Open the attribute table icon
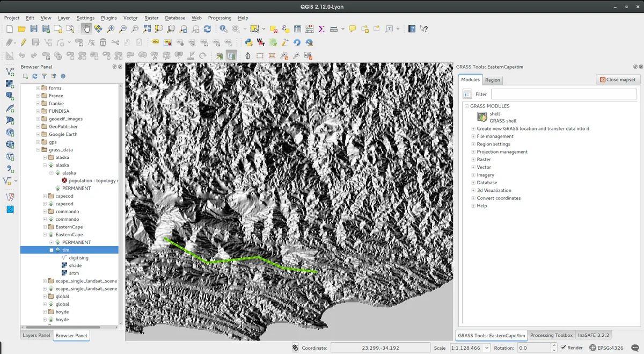This screenshot has width=644, height=354. point(297,29)
